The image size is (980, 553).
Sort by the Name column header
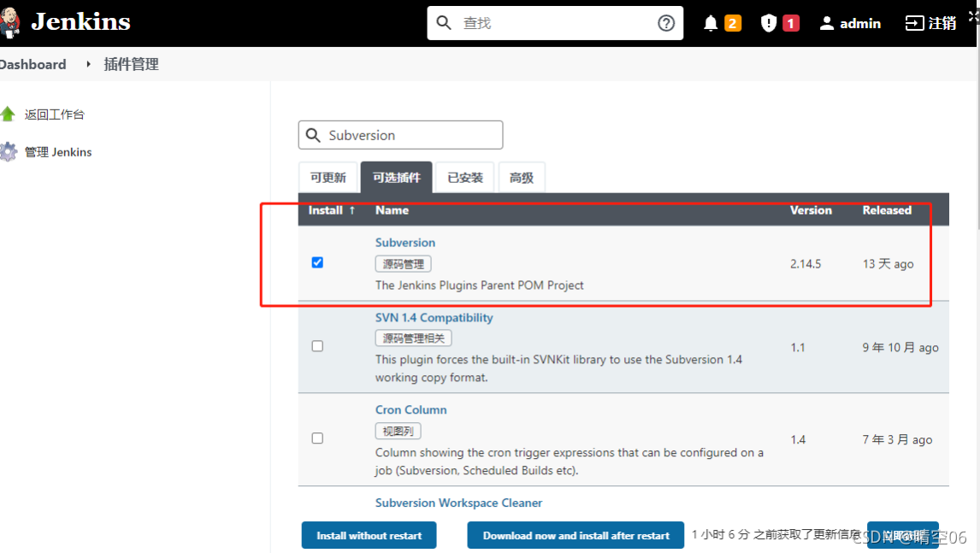click(392, 210)
